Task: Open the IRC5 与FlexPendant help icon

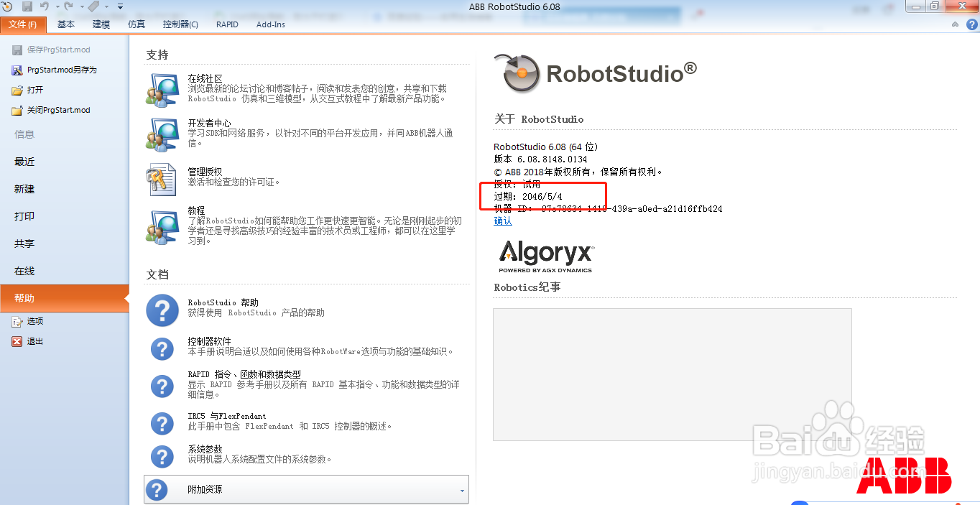Action: pyautogui.click(x=162, y=424)
